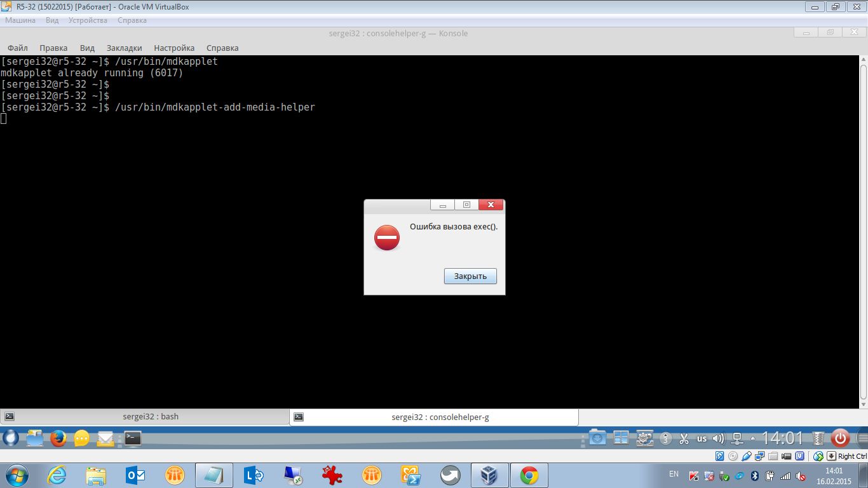This screenshot has height=488, width=868.
Task: Click the EN language indicator in Windows tray
Action: tap(674, 474)
